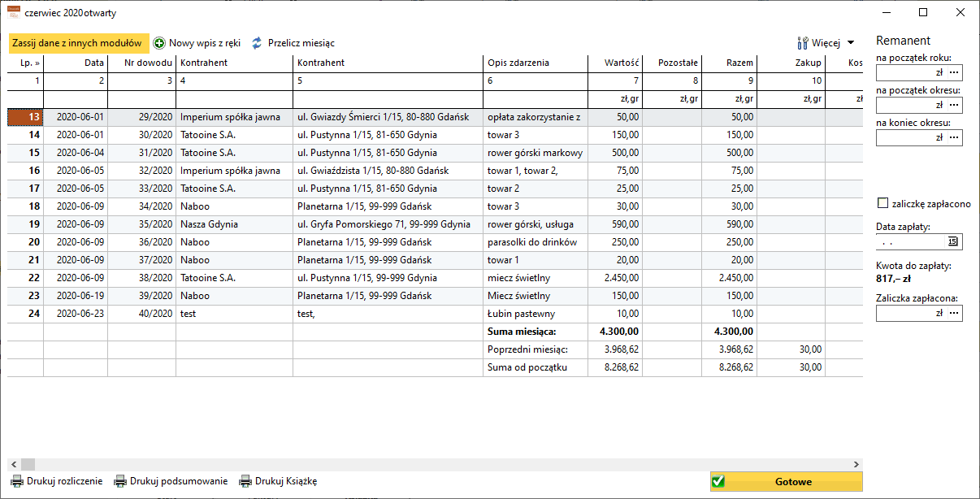The height and width of the screenshot is (499, 980).
Task: Click the Razem column header
Action: [729, 63]
